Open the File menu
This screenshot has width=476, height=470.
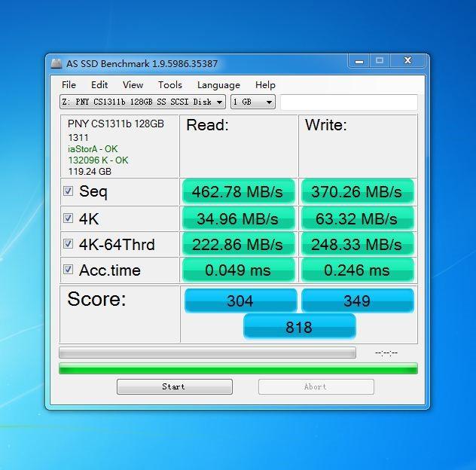[69, 84]
